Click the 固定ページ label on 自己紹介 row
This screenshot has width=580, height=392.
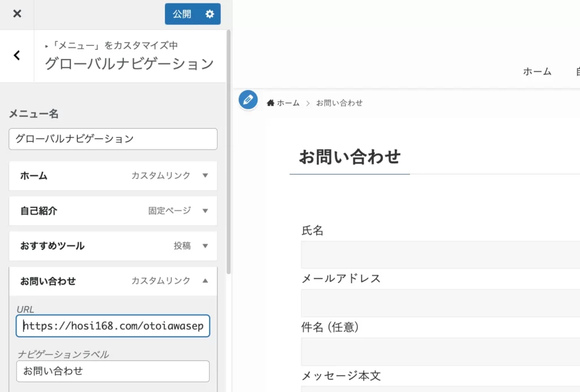tap(169, 211)
